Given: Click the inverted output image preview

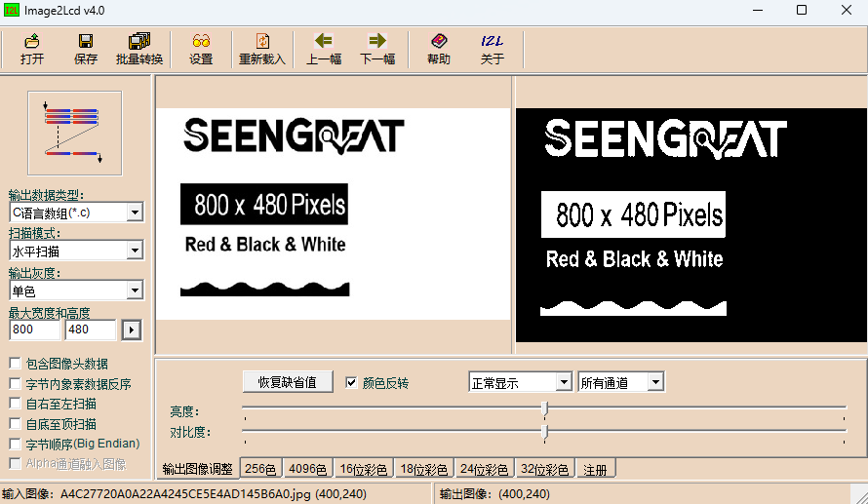Looking at the screenshot, I should coord(691,225).
